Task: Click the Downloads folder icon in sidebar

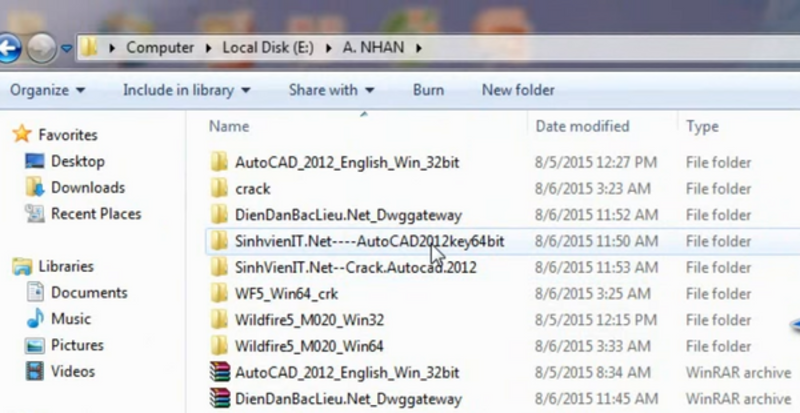Action: 35,187
